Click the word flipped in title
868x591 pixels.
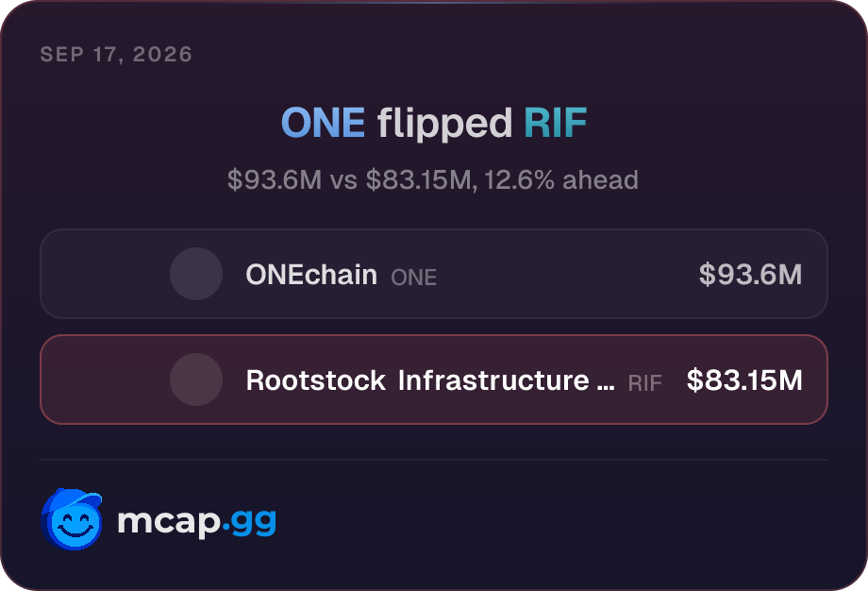(444, 125)
